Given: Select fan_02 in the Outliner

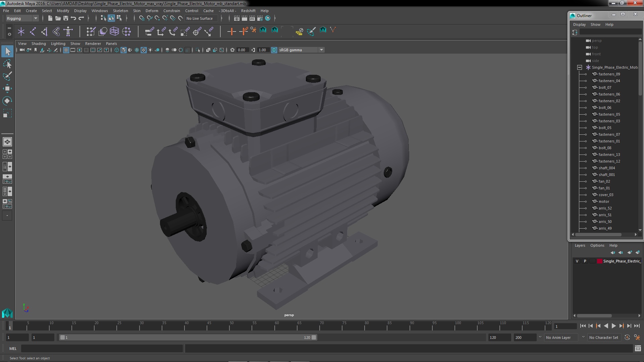Looking at the screenshot, I should click(x=604, y=181).
